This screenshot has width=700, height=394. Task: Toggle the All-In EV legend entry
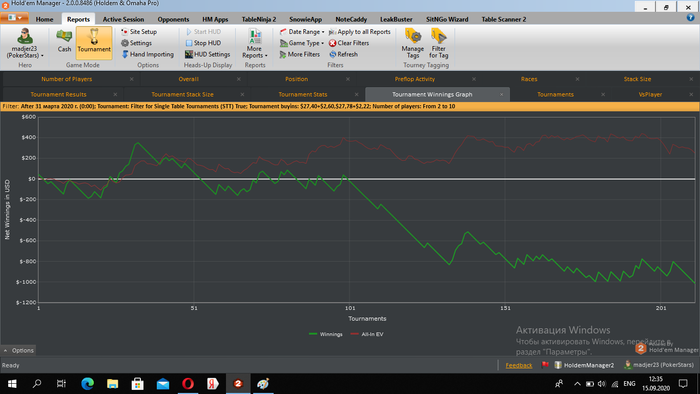coord(367,334)
